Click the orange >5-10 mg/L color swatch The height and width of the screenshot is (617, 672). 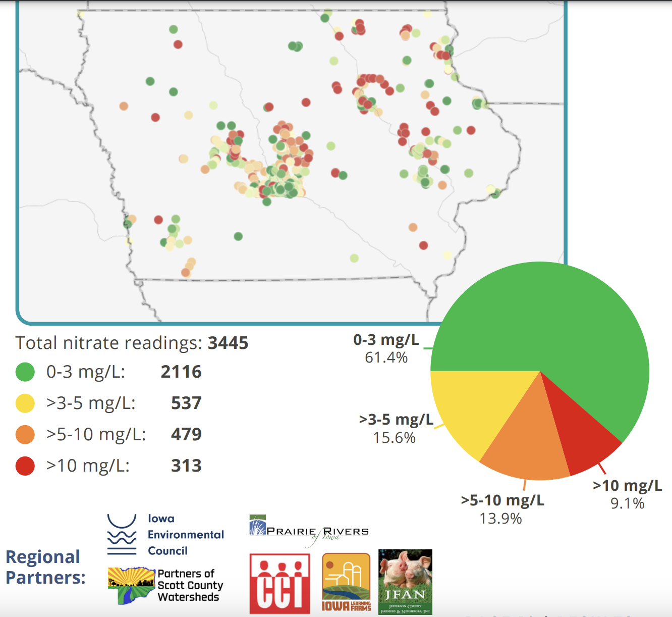[x=25, y=435]
